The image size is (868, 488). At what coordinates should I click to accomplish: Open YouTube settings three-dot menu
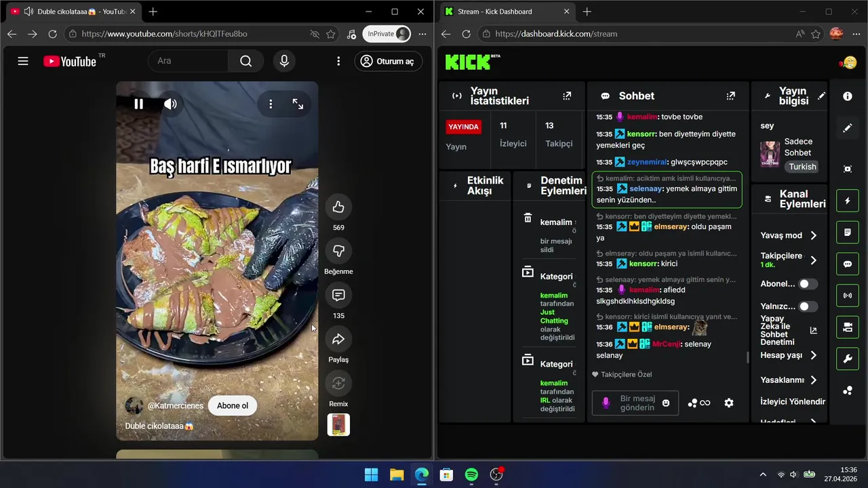[338, 61]
